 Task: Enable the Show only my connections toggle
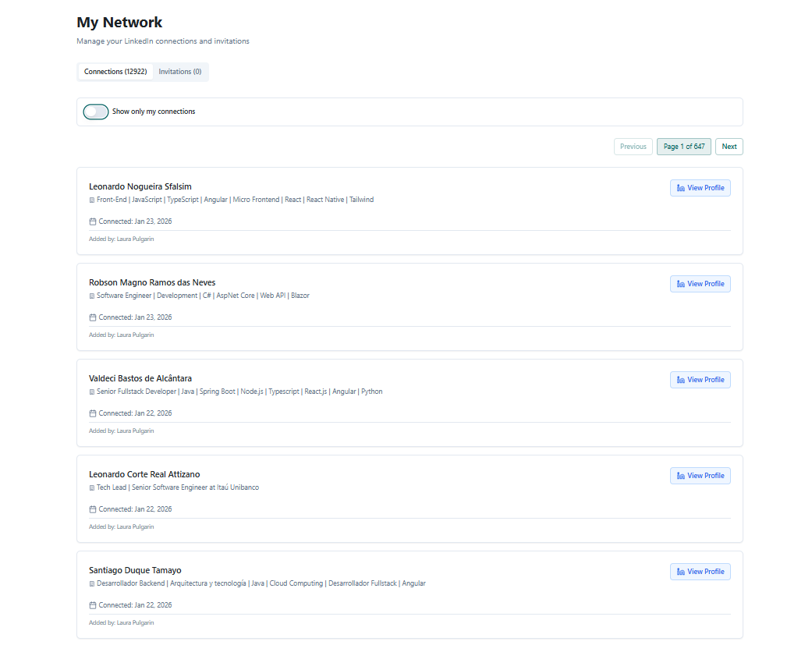(95, 112)
